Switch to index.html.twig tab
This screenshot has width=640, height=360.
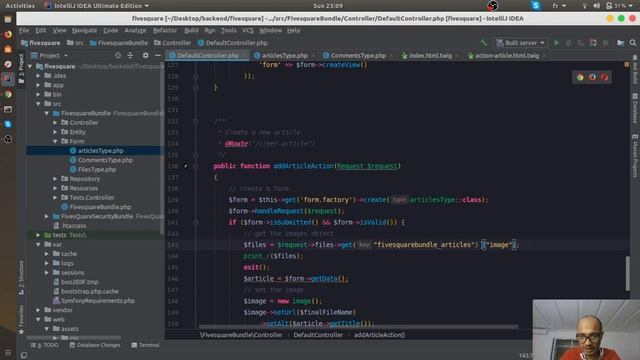(429, 56)
